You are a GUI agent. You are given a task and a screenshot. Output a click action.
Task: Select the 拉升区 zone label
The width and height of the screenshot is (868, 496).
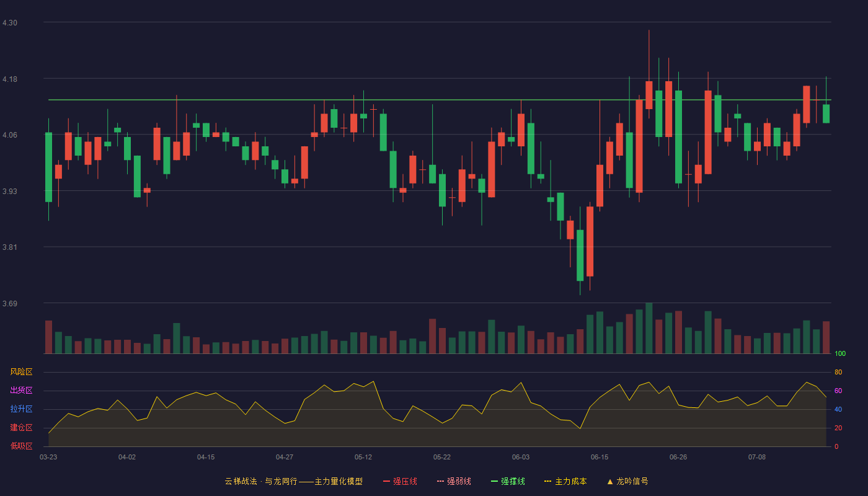pos(21,409)
